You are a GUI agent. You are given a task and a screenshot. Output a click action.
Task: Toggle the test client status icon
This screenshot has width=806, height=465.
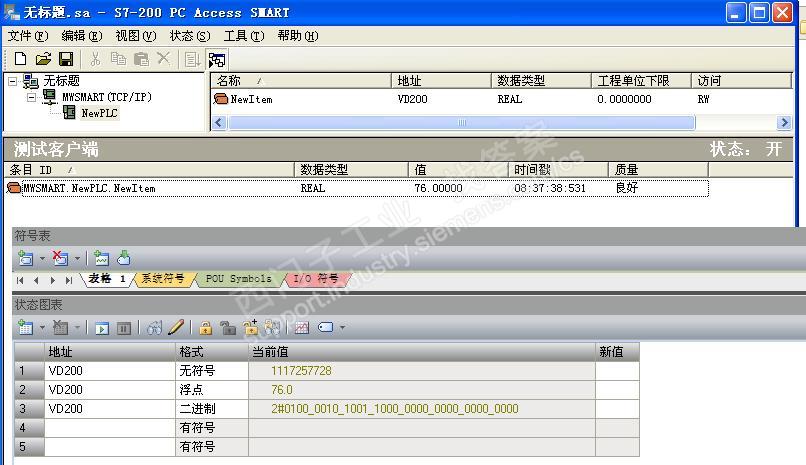217,60
